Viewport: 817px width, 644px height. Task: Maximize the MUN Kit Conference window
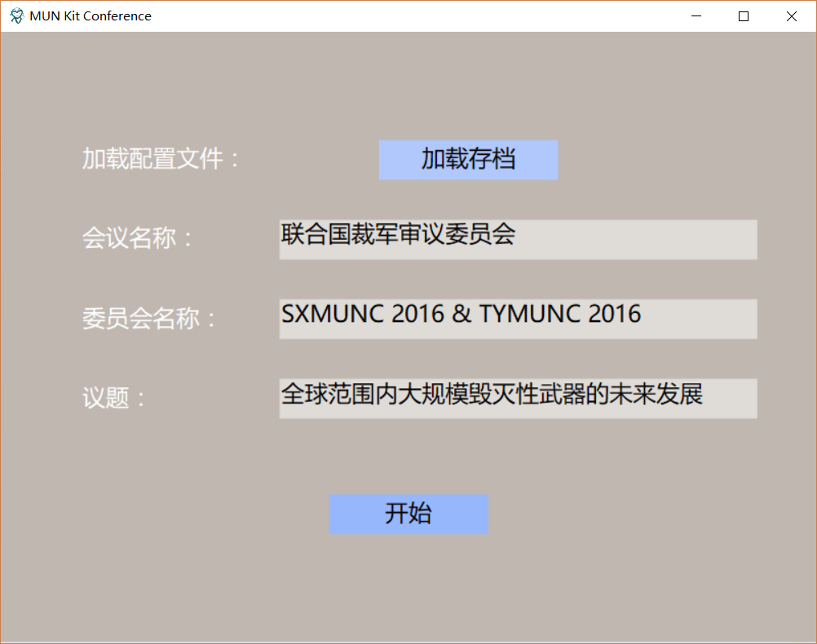(x=743, y=15)
